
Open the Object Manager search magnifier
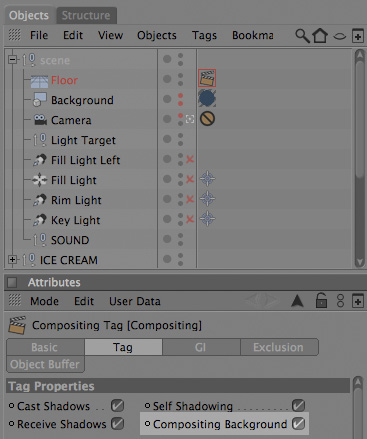[302, 36]
